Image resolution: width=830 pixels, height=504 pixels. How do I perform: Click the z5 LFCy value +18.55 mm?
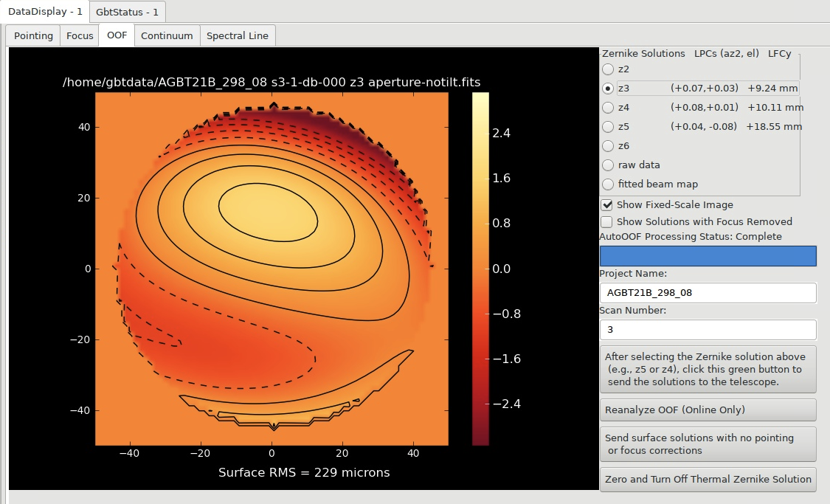(x=774, y=126)
